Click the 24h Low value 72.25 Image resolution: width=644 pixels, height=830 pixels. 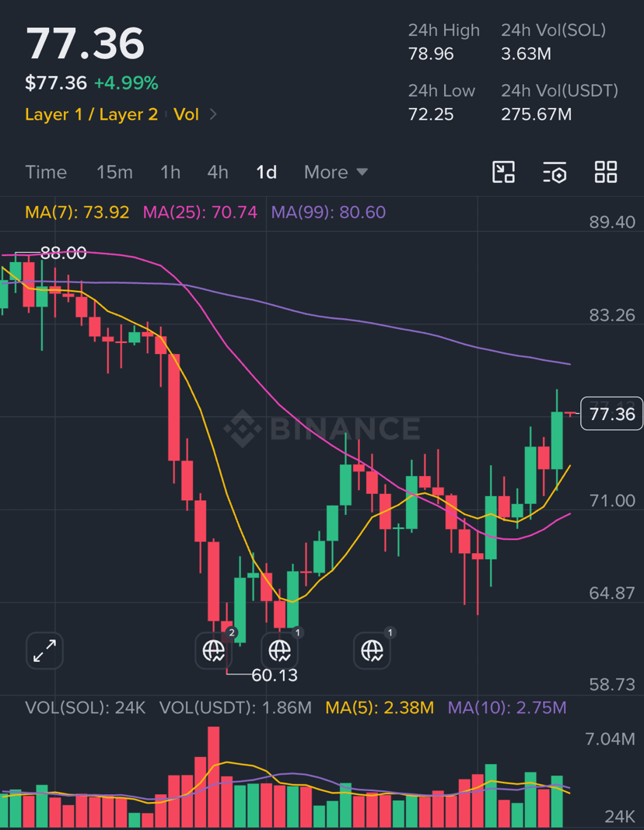click(x=431, y=114)
